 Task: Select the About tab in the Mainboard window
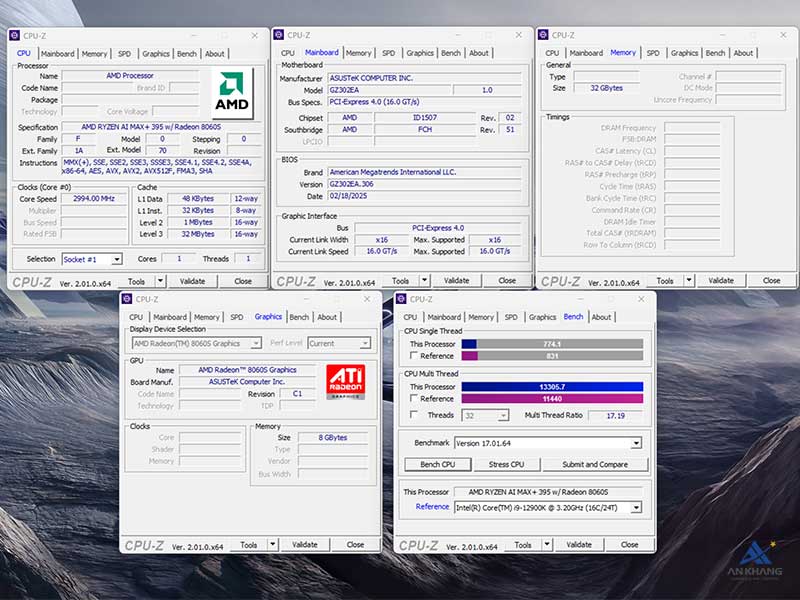pos(479,53)
